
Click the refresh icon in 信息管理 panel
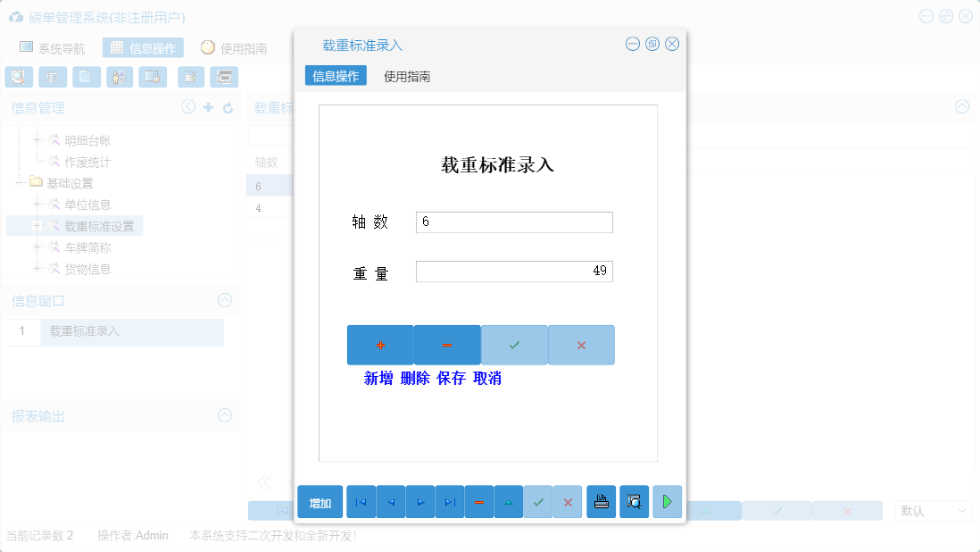[230, 107]
